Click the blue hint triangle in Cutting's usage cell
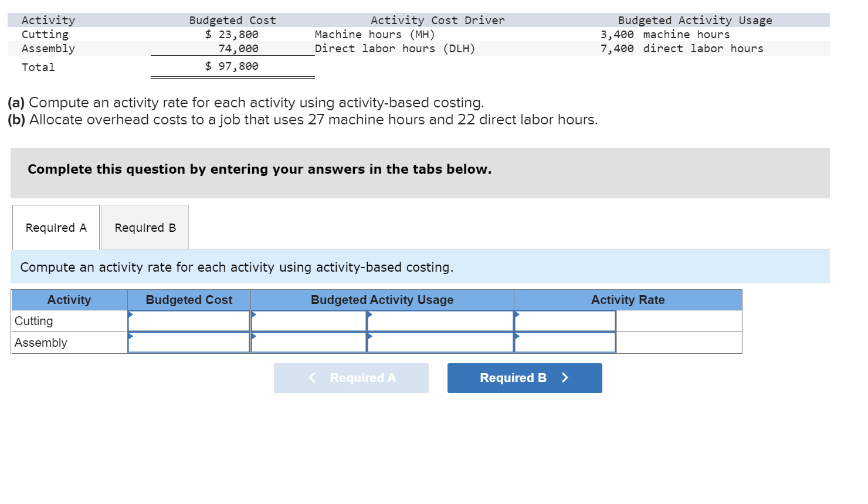The width and height of the screenshot is (868, 504). click(253, 314)
